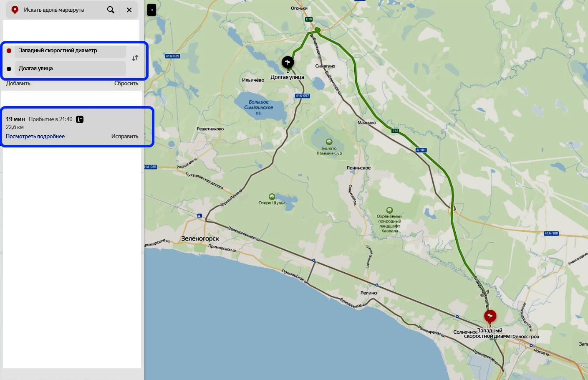
Task: Click the station circle marker near Солнечное
Action: [x=457, y=317]
